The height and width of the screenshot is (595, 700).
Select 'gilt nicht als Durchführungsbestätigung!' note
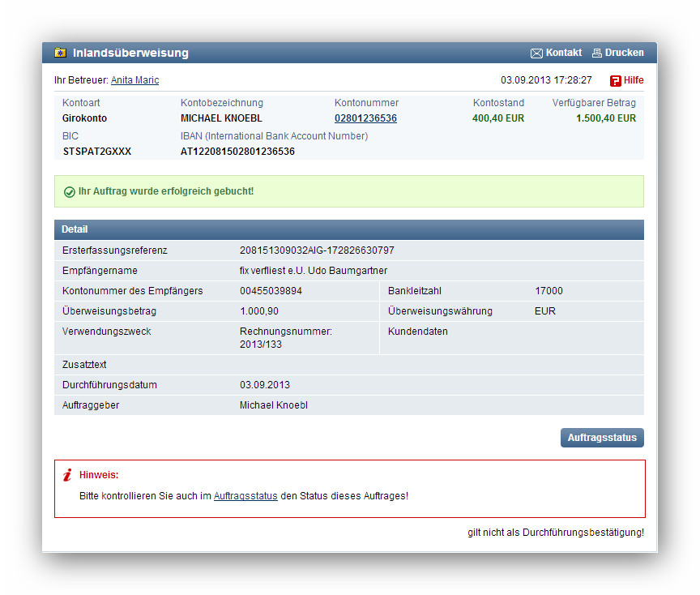click(556, 533)
